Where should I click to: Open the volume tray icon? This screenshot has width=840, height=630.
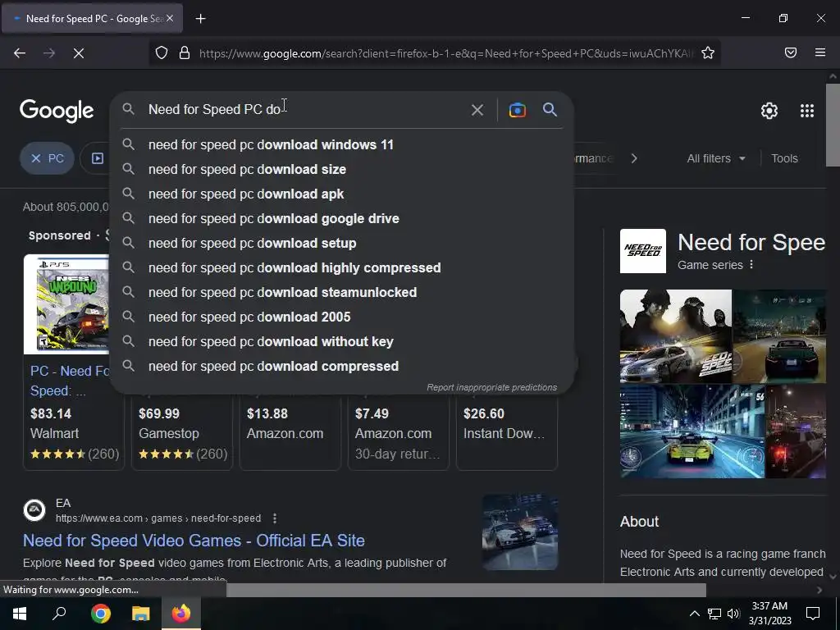pyautogui.click(x=733, y=614)
